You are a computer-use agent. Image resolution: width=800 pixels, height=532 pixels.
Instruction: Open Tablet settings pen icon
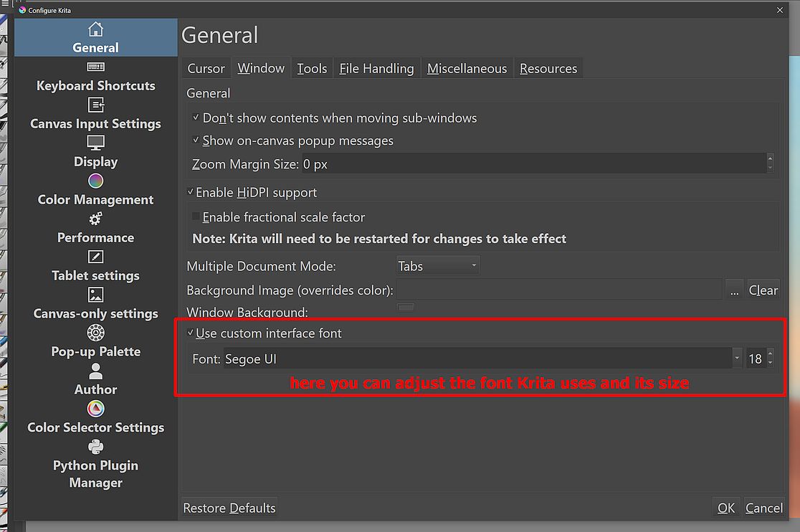tap(95, 257)
